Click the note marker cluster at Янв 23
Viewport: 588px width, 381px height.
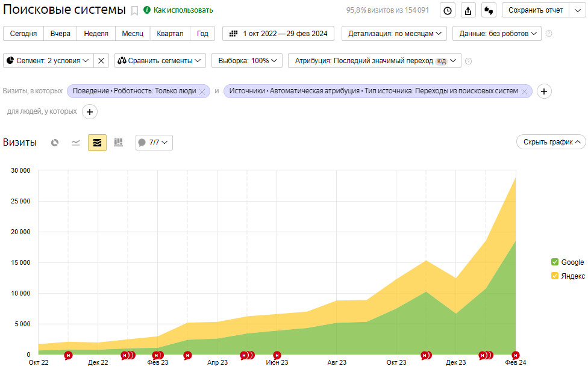(x=128, y=355)
